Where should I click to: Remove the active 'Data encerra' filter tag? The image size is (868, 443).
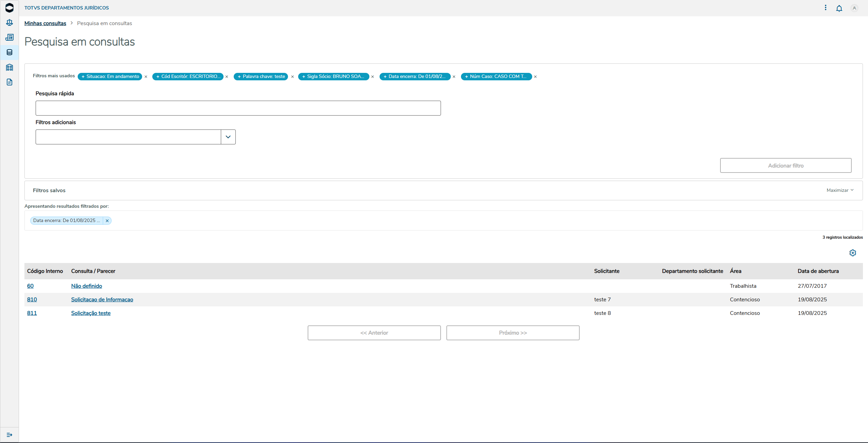[107, 221]
